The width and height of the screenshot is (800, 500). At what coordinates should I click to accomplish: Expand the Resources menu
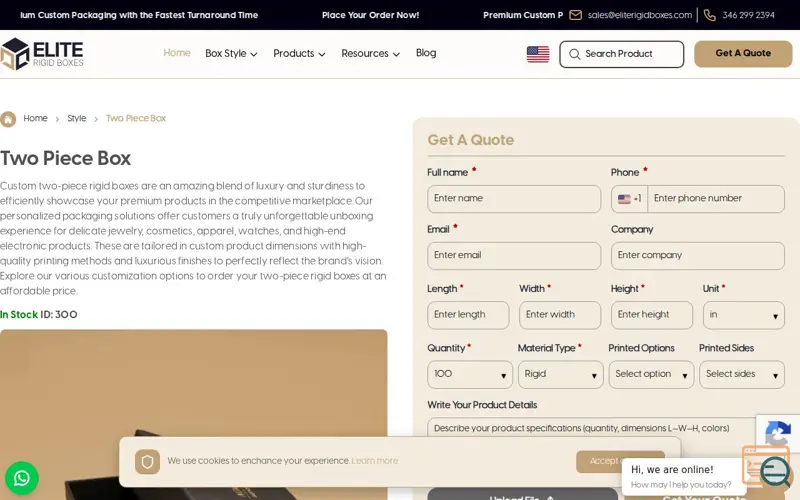pos(370,54)
